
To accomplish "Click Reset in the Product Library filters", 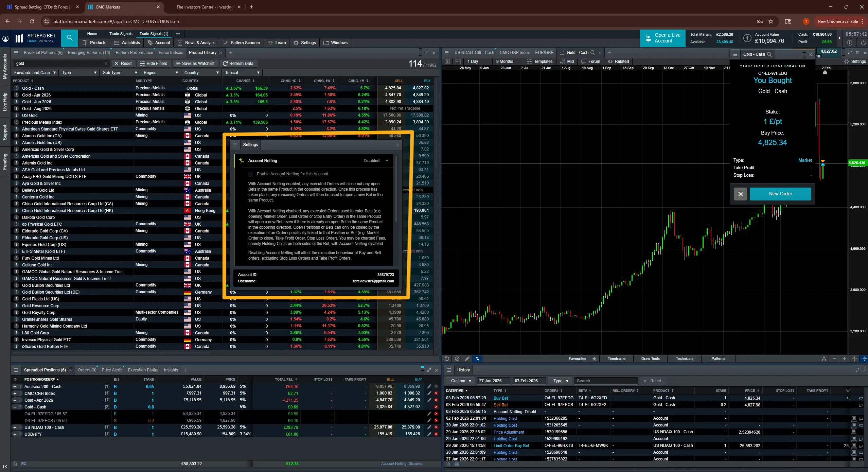I will coord(123,63).
